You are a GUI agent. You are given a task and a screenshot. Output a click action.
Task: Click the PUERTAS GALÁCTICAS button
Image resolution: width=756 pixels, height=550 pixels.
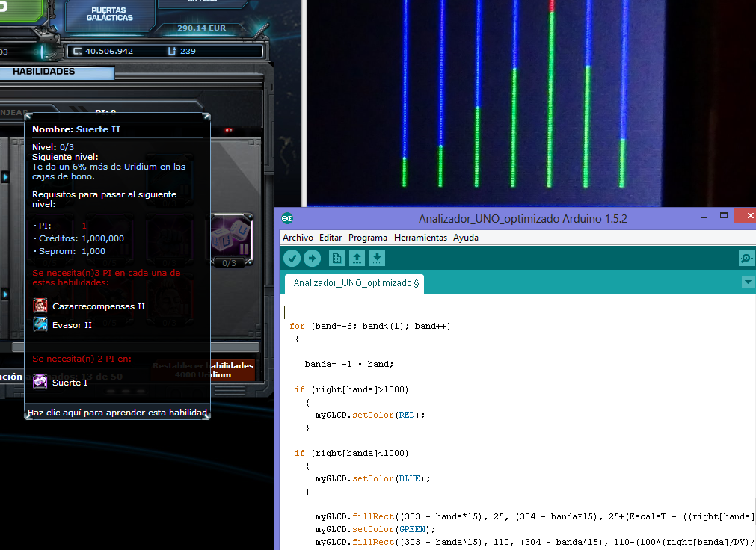click(109, 14)
